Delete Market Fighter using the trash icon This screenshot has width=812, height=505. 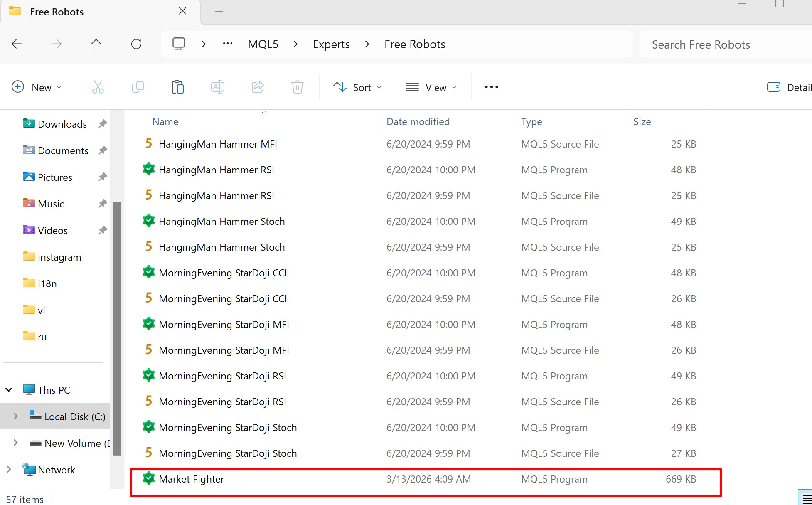point(297,87)
